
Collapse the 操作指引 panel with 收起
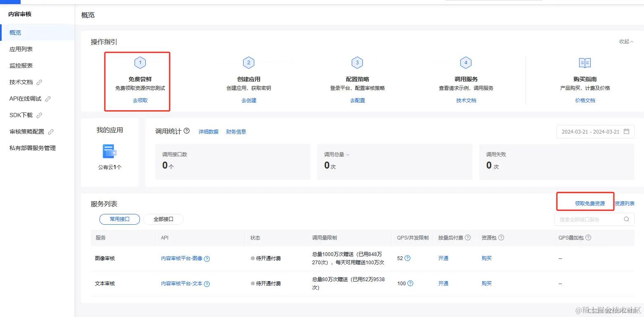click(x=626, y=42)
